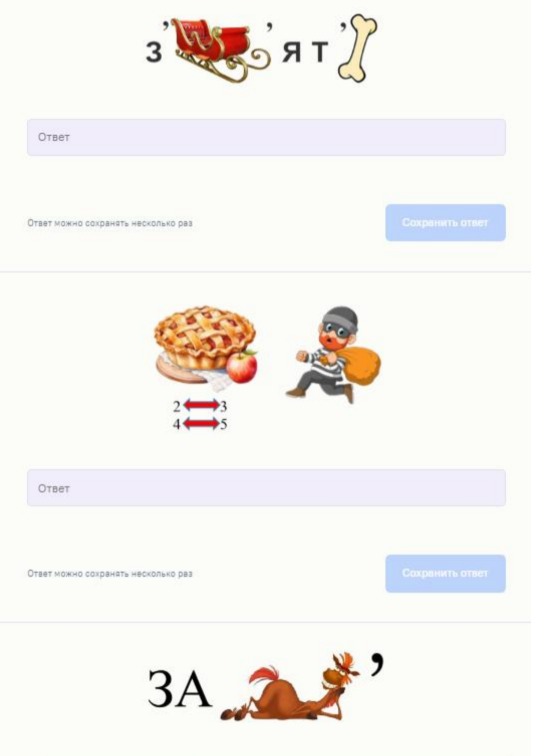Click the comma after the horse
Screen dimensions: 545x756
point(378,665)
